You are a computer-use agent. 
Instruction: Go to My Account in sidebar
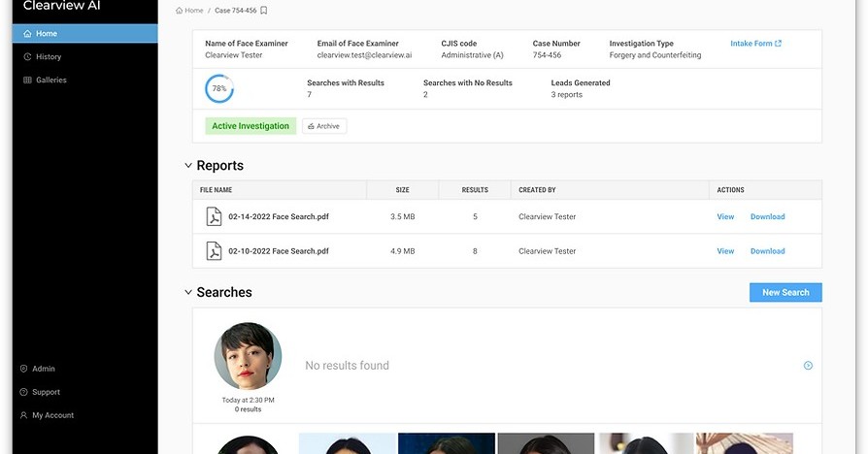(x=52, y=415)
